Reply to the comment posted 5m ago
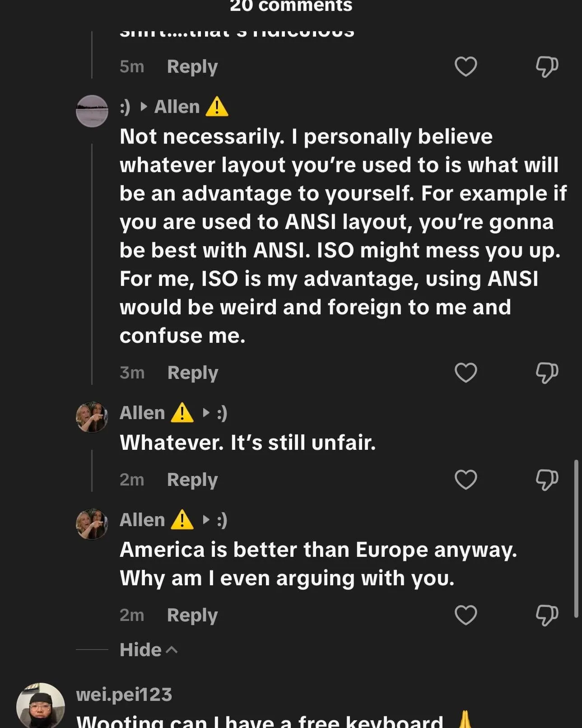The width and height of the screenshot is (582, 728). 192,67
